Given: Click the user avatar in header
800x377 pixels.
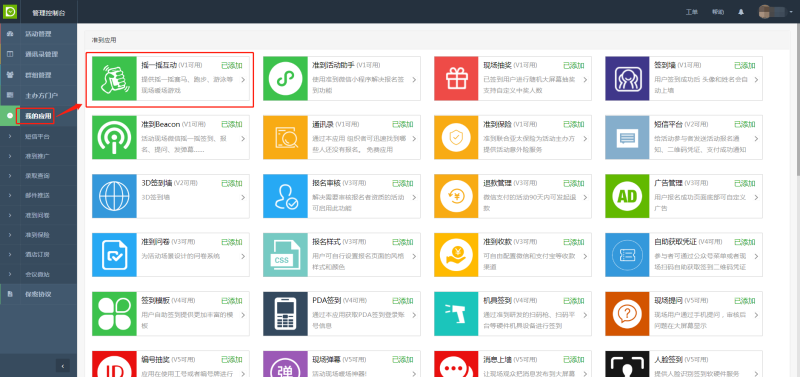Looking at the screenshot, I should 765,12.
